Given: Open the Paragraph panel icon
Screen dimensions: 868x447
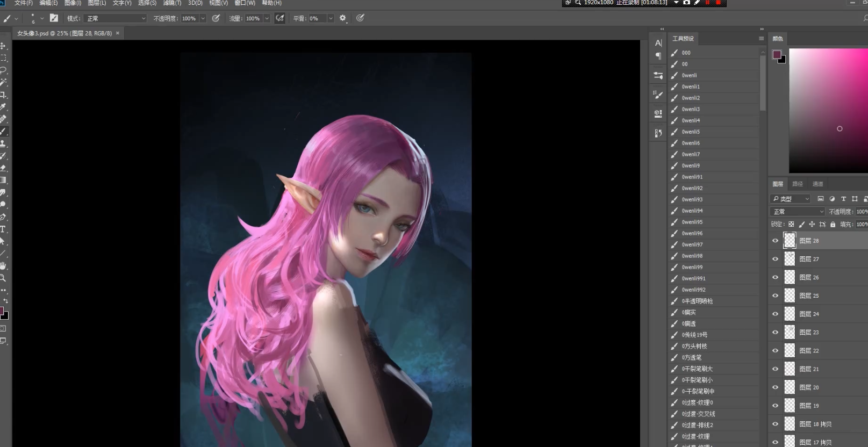Looking at the screenshot, I should pyautogui.click(x=658, y=56).
